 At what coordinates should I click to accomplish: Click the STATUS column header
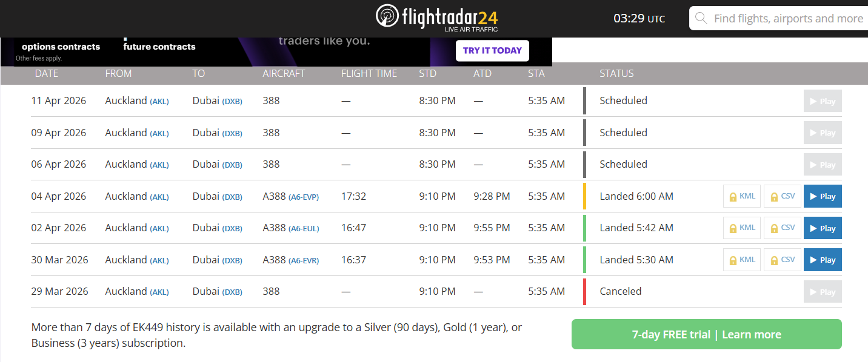point(616,73)
